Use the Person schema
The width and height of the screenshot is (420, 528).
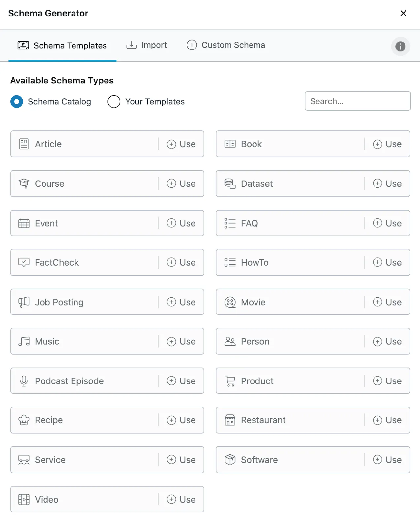coord(387,341)
